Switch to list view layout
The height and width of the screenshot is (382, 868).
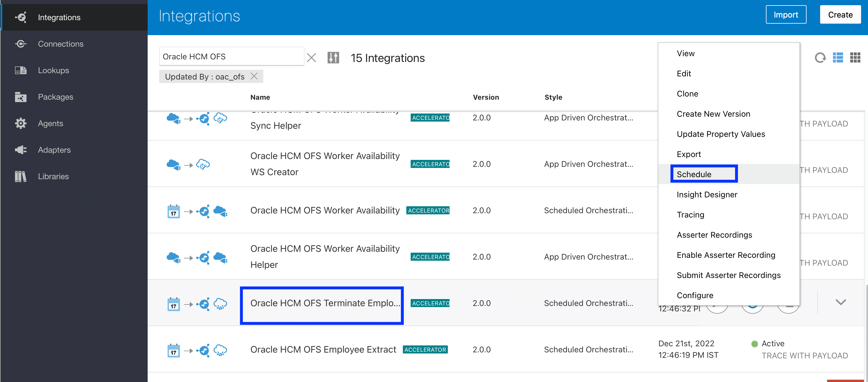pos(838,58)
